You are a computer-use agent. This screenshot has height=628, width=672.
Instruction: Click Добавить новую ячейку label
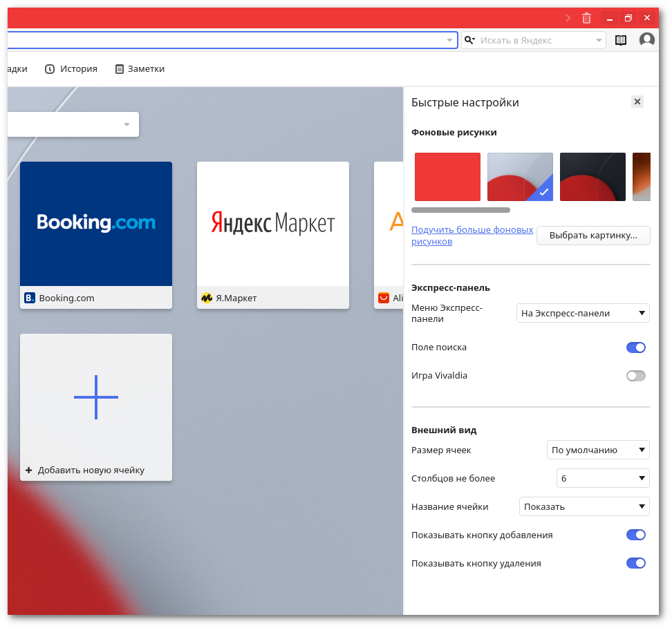tap(91, 470)
